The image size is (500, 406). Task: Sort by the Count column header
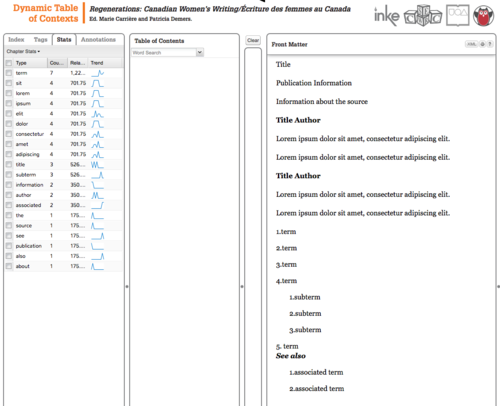tap(57, 63)
